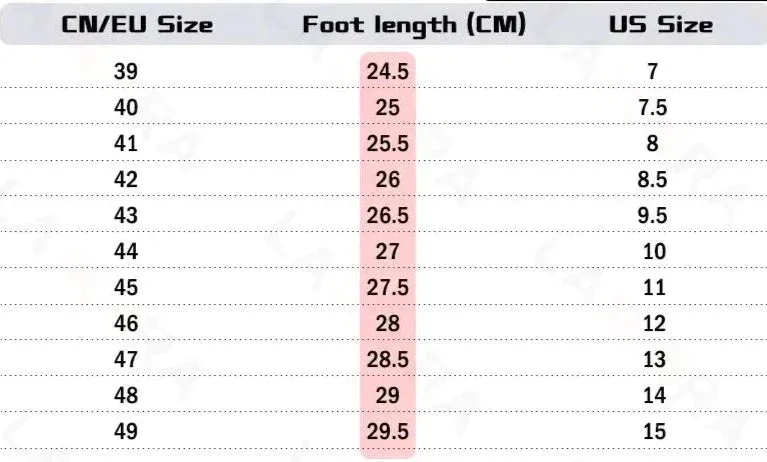Click the CN/EU Size column header
767x462 pixels.
click(x=137, y=25)
